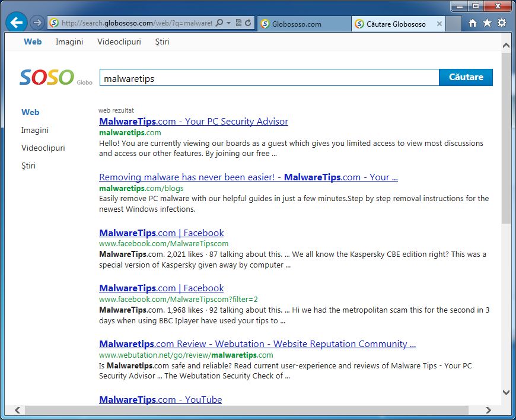Click the horizontal scrollbar left arrow

[17, 410]
